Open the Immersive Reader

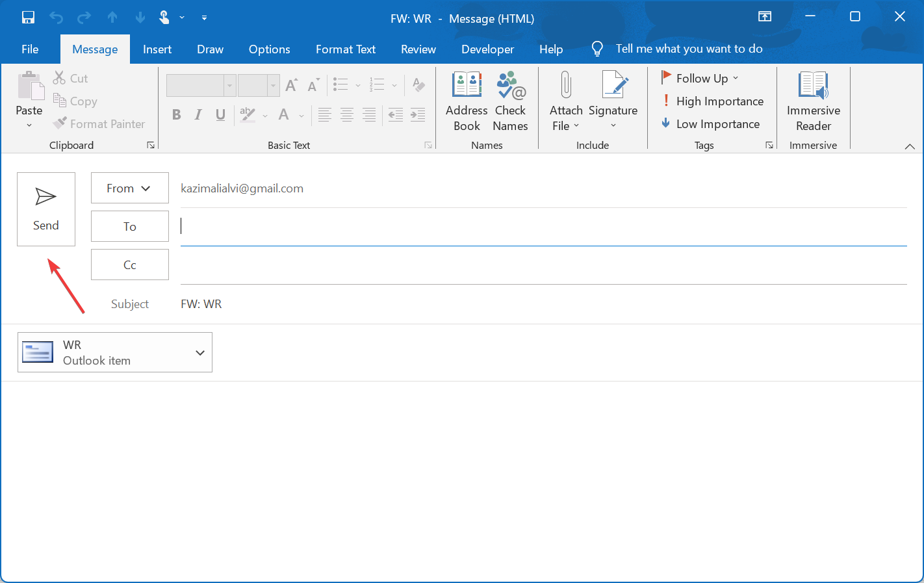click(x=813, y=101)
